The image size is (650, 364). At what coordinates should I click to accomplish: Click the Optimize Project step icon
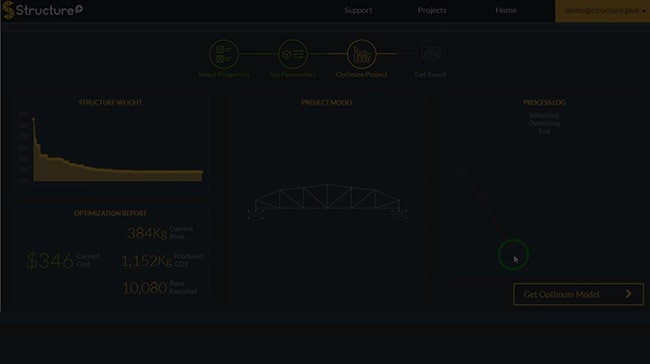coord(361,54)
